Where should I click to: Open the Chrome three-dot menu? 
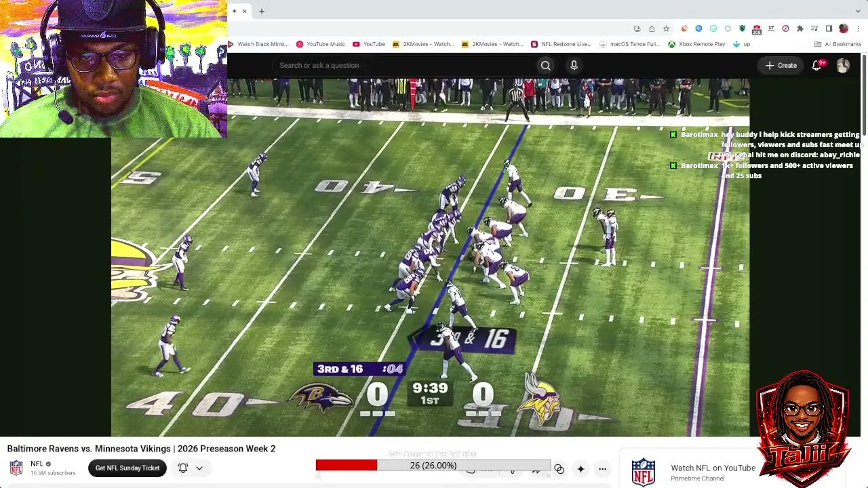click(859, 28)
